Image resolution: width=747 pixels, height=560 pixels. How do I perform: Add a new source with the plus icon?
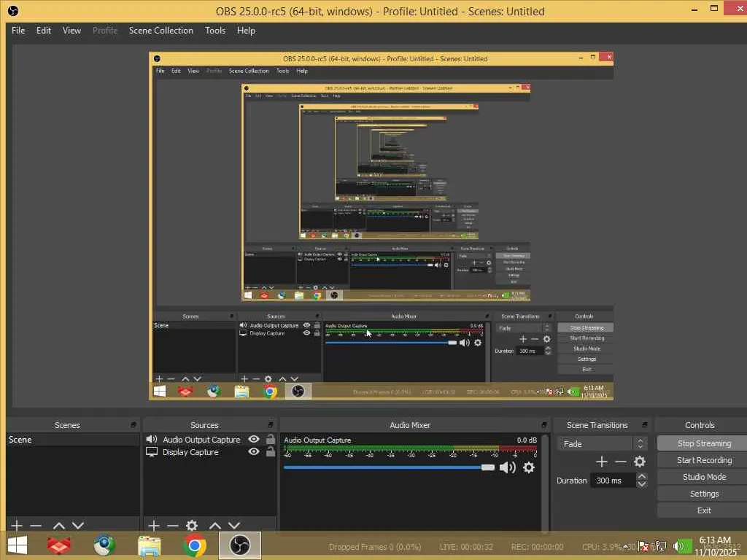tap(153, 526)
